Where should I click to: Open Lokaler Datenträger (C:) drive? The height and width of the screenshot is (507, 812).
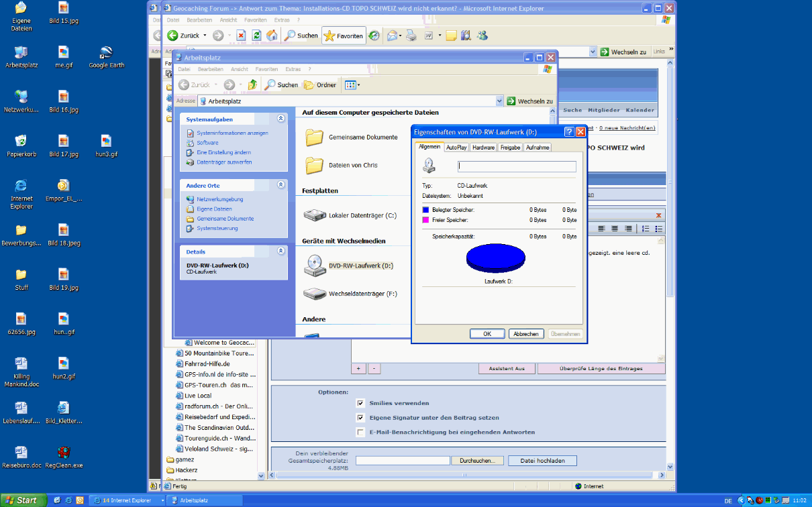(x=315, y=215)
